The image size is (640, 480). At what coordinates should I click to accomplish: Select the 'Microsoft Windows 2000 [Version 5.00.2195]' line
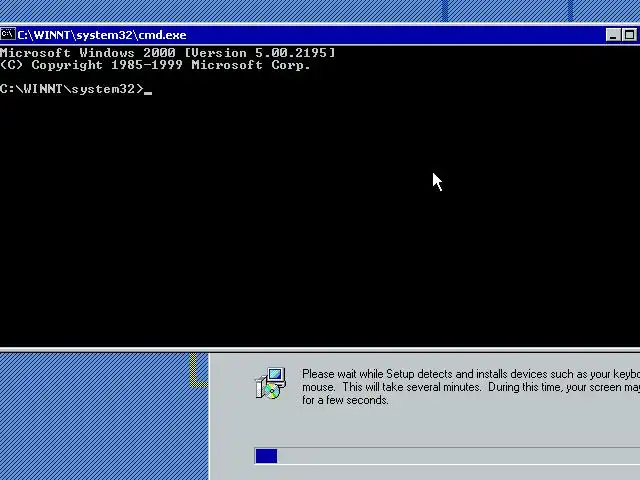(167, 53)
